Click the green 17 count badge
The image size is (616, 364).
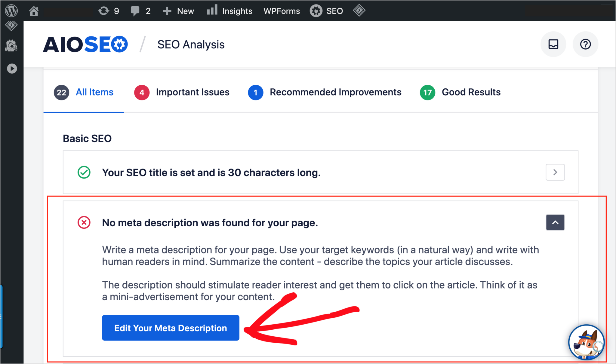point(427,92)
